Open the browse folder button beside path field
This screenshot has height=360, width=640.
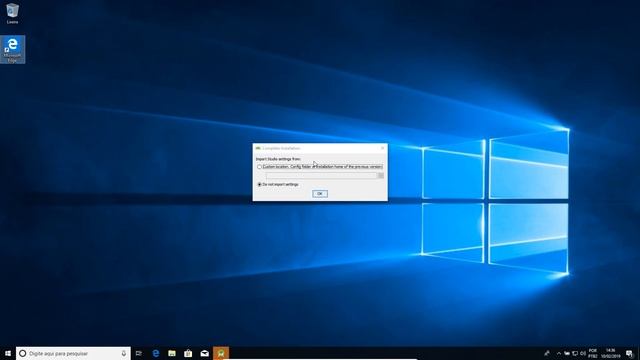[380, 176]
